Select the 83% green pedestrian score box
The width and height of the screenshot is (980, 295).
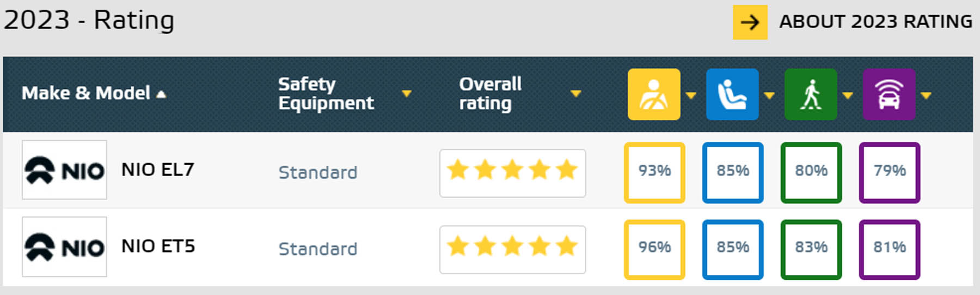tap(811, 250)
